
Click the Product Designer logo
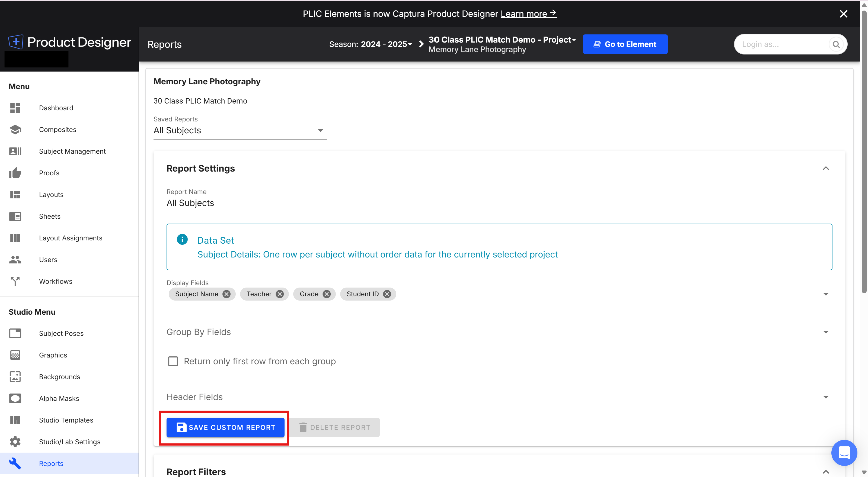click(x=70, y=42)
